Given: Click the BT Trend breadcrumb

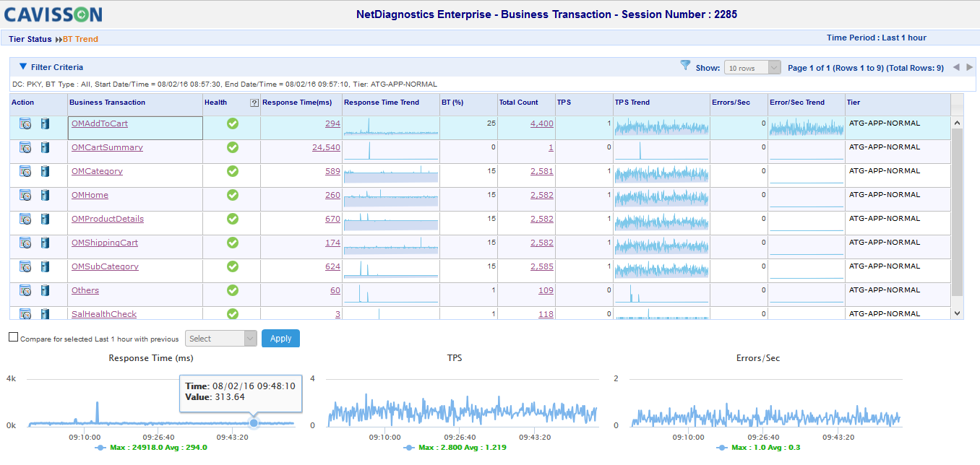Looking at the screenshot, I should point(80,39).
